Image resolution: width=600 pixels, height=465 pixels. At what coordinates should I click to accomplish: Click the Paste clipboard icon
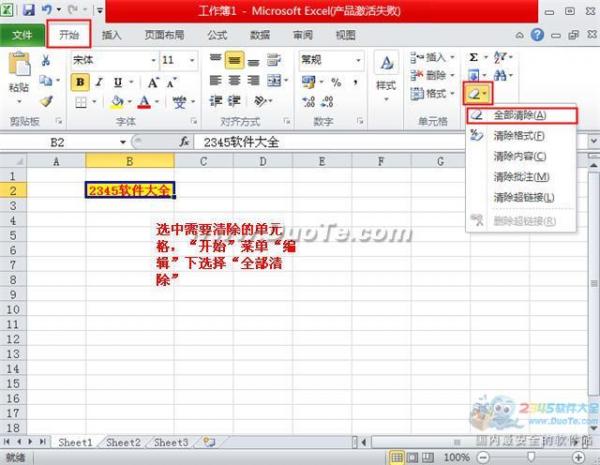[x=18, y=70]
